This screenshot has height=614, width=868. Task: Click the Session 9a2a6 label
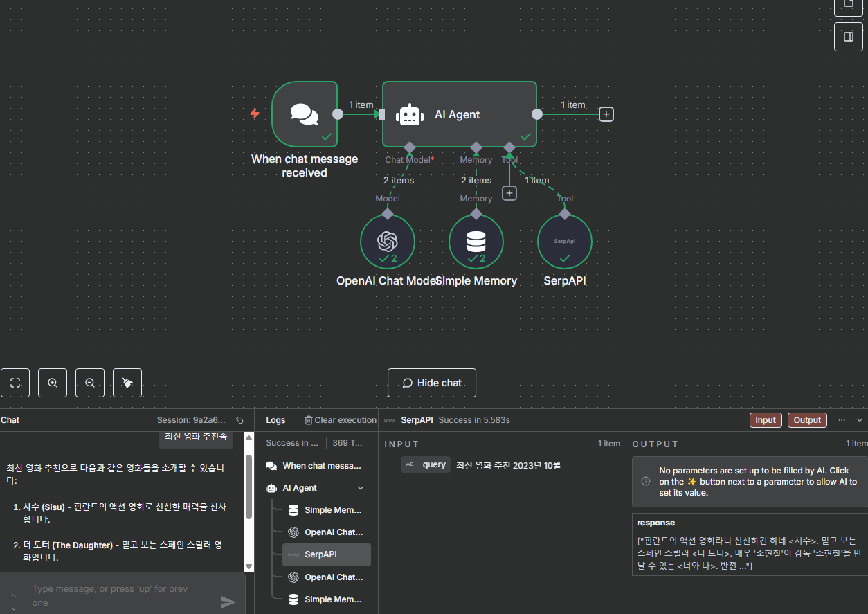[x=191, y=420]
